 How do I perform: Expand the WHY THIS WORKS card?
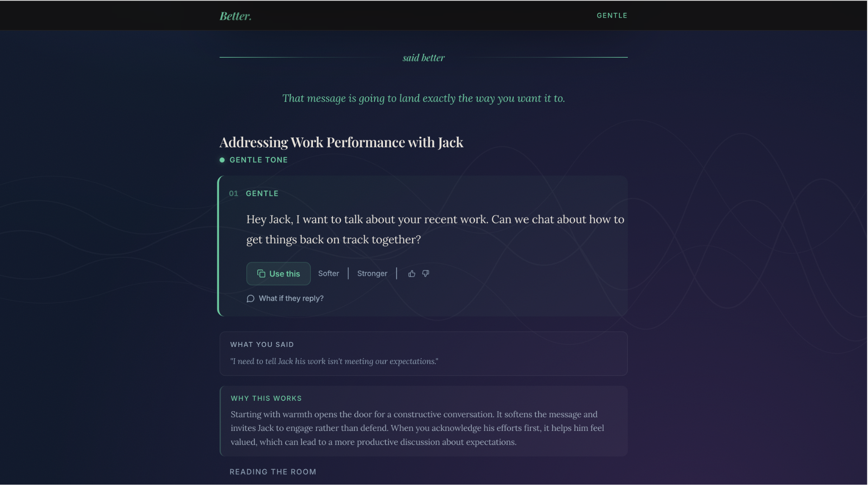click(423, 420)
